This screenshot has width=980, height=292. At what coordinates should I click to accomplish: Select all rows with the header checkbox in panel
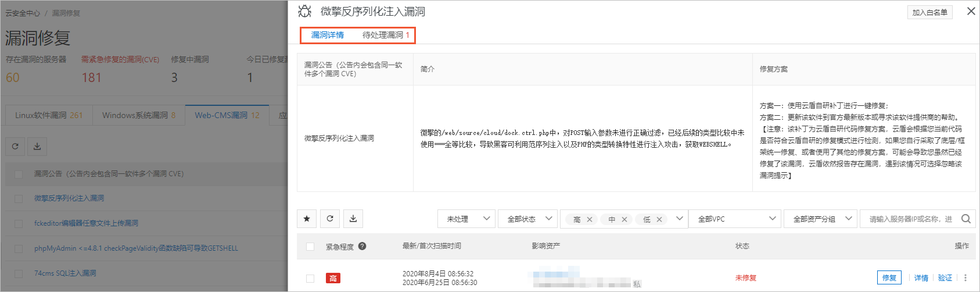pyautogui.click(x=310, y=247)
